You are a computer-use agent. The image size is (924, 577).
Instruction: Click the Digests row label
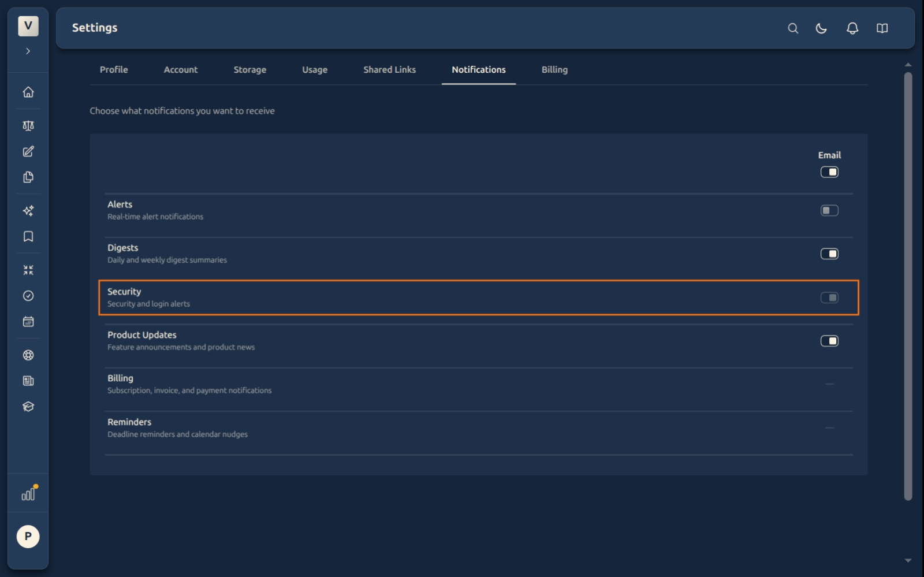click(x=123, y=248)
